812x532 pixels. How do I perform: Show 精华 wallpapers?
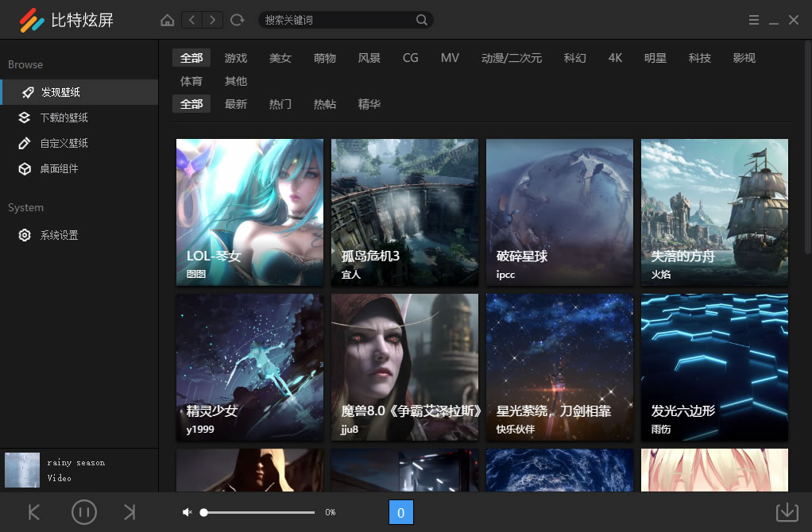tap(369, 104)
